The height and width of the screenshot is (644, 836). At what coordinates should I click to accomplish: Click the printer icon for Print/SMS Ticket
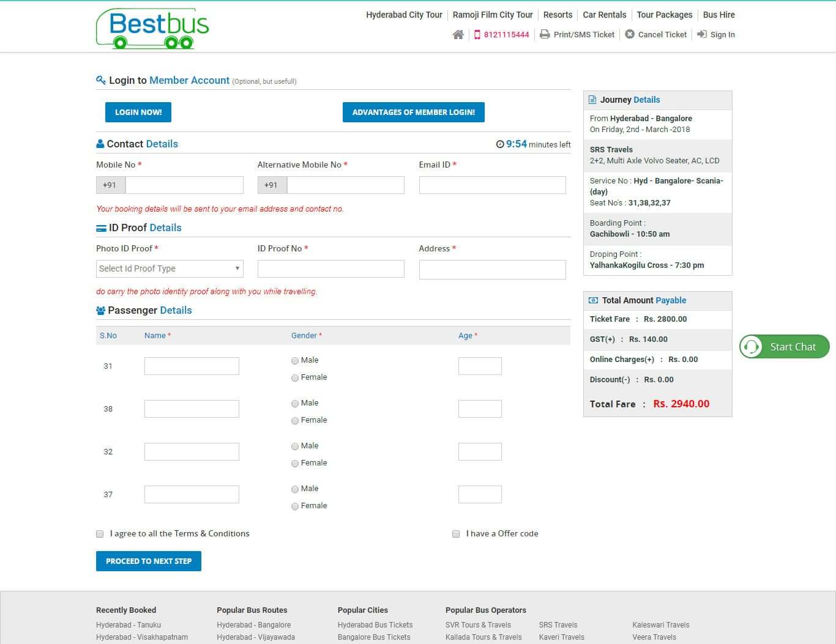tap(545, 34)
